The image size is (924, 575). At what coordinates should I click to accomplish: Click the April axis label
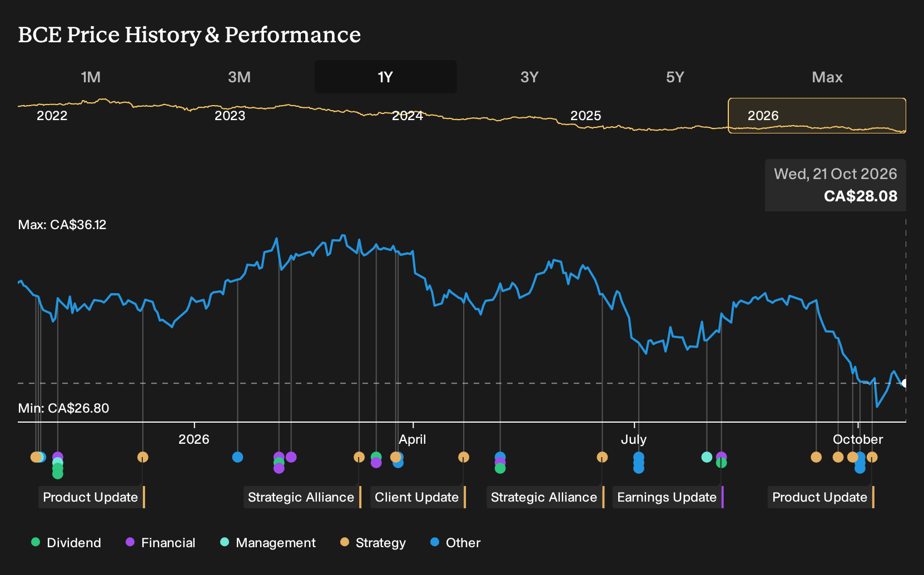(413, 439)
